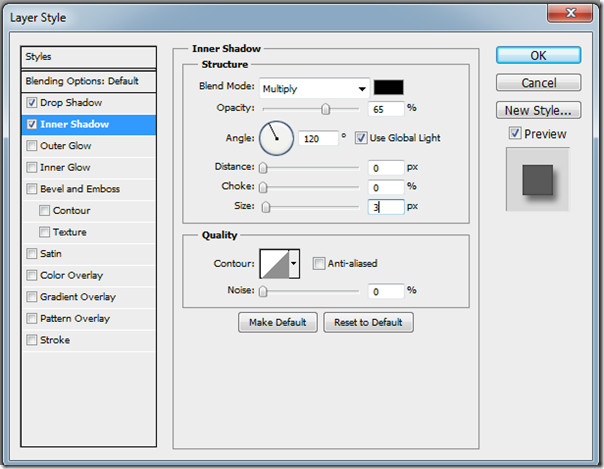Screen dimensions: 604x469
Task: Check the Contour sub-option box
Action: coord(44,211)
